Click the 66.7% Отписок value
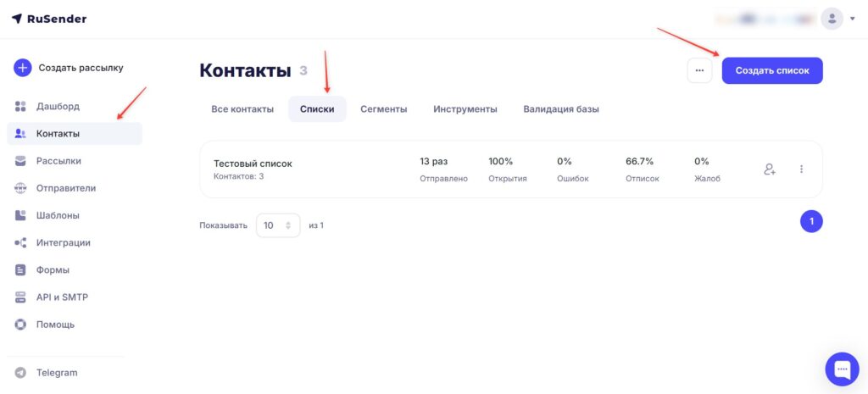868x394 pixels. (x=639, y=162)
